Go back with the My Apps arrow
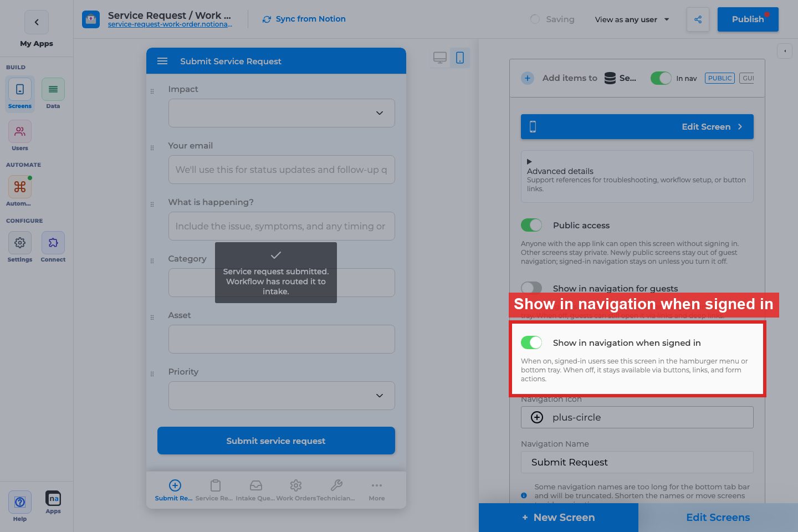798x532 pixels. click(37, 22)
